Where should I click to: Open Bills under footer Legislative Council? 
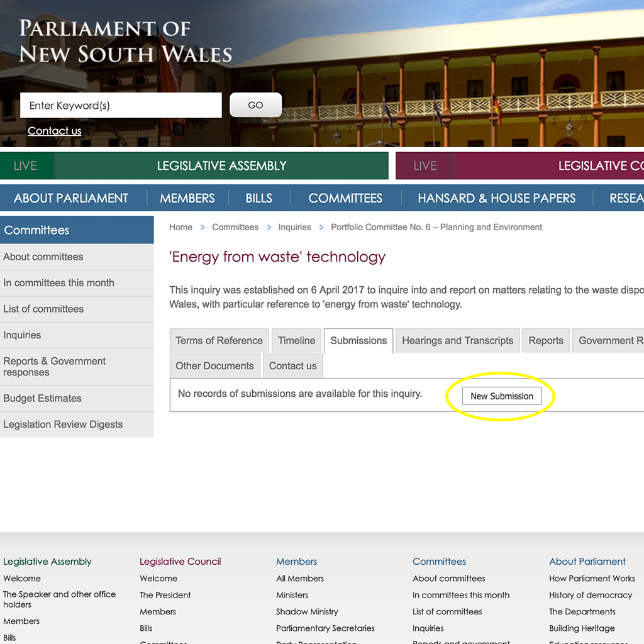146,628
